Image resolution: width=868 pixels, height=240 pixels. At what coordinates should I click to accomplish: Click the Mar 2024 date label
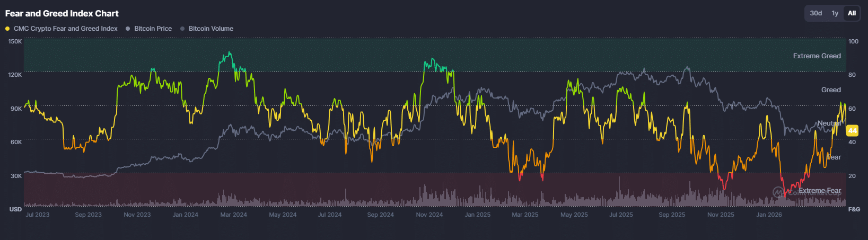pyautogui.click(x=233, y=215)
